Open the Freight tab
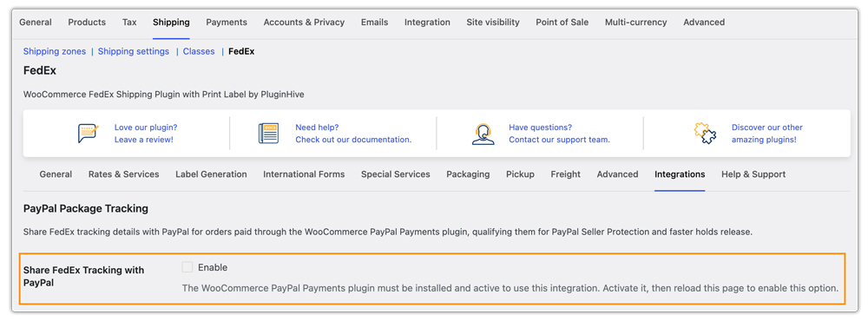868x321 pixels. [566, 174]
